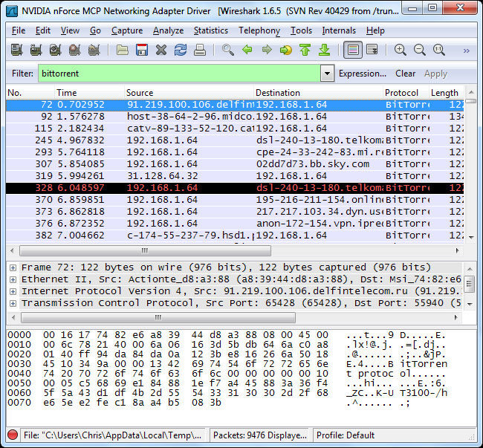
Task: Open the File menu
Action: (19, 30)
